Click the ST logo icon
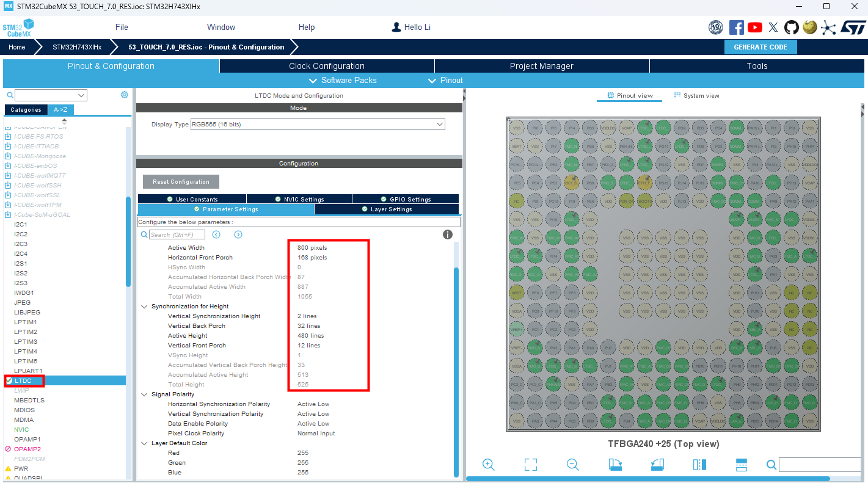Viewport: 868px width, 483px height. click(853, 27)
